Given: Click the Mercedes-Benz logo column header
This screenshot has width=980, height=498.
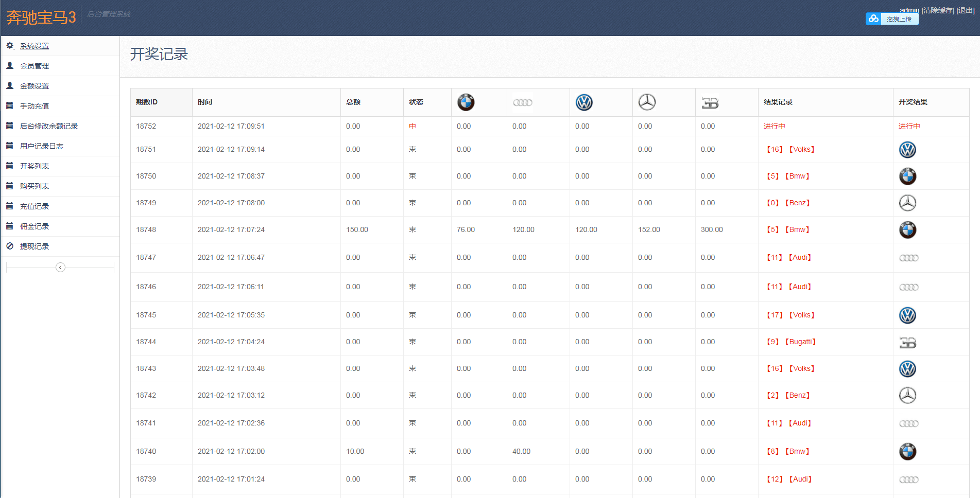Looking at the screenshot, I should point(647,102).
